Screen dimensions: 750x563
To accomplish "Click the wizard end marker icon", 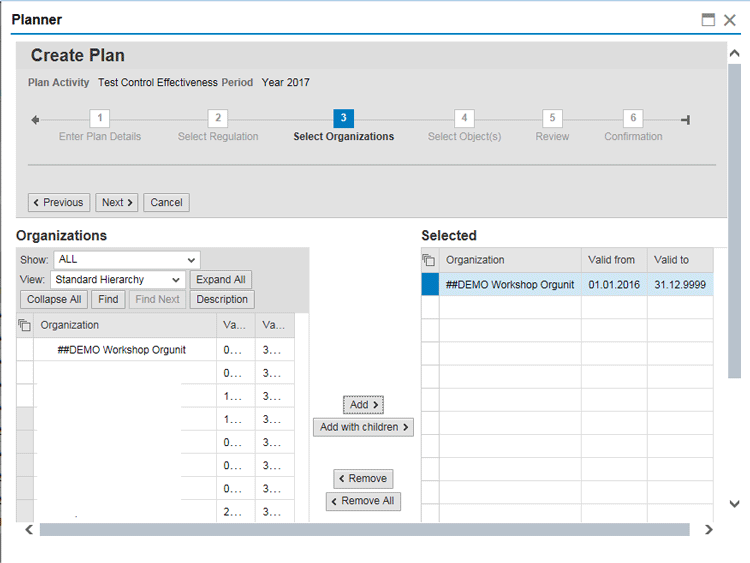I will (x=685, y=120).
